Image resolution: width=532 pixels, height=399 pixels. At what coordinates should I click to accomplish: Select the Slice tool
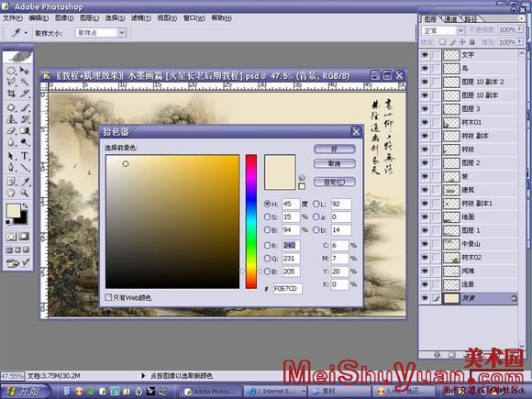tap(24, 94)
